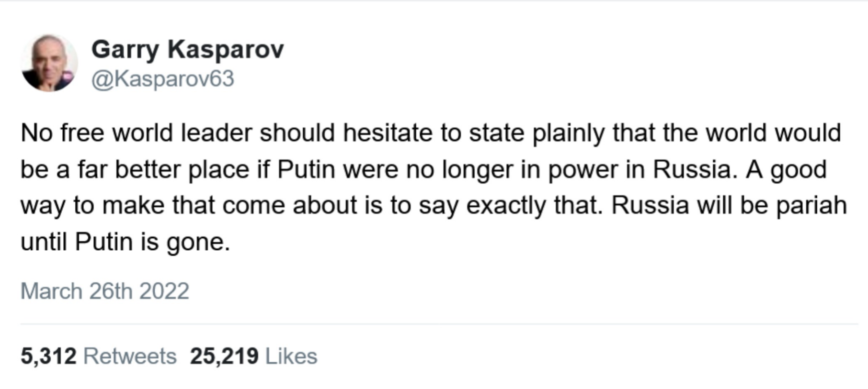Open the March 26th 2022 timestamp
Image resolution: width=868 pixels, height=389 pixels.
pos(105,291)
